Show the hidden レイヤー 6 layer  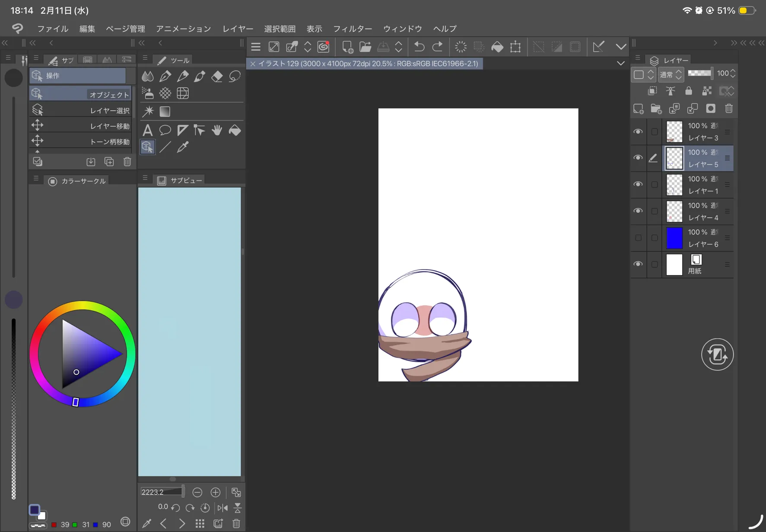(x=638, y=238)
